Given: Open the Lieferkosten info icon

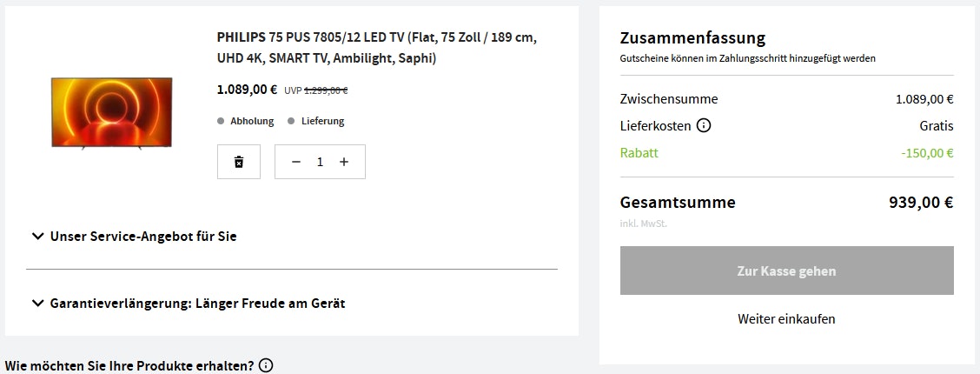Looking at the screenshot, I should tap(704, 125).
